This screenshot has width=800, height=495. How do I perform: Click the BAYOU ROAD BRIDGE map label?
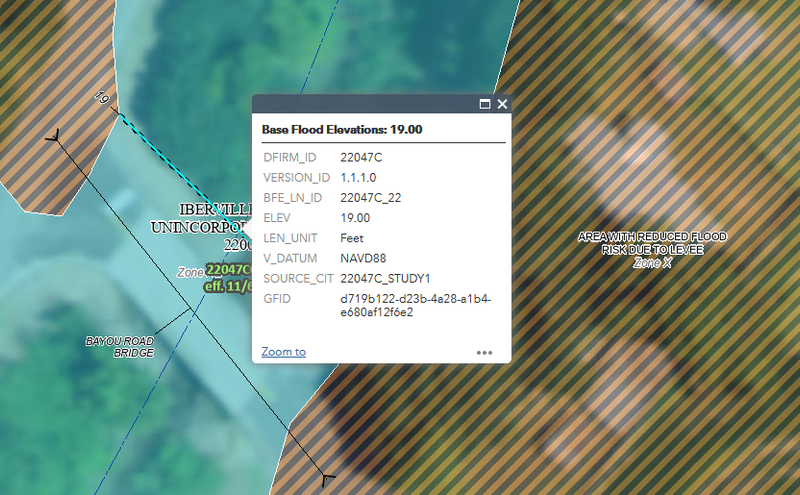coord(120,347)
